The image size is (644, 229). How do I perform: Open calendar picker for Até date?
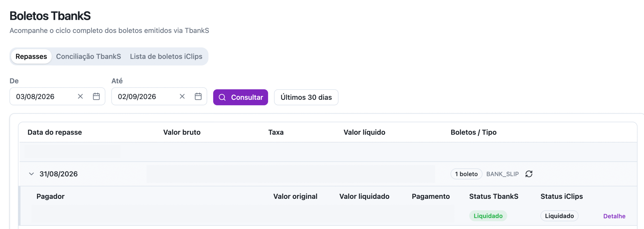click(198, 97)
